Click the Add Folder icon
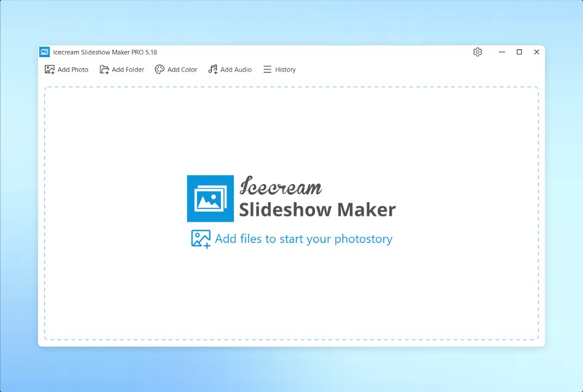 104,69
